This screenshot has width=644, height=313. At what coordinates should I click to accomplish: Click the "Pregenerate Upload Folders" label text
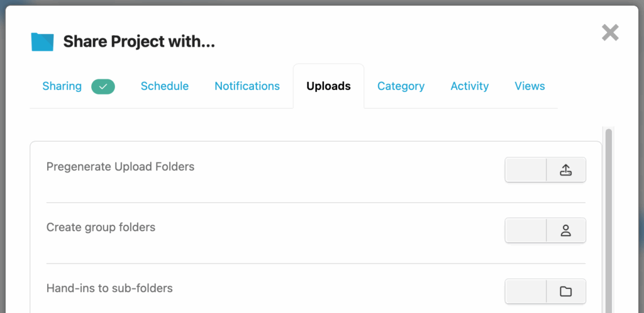pos(121,167)
